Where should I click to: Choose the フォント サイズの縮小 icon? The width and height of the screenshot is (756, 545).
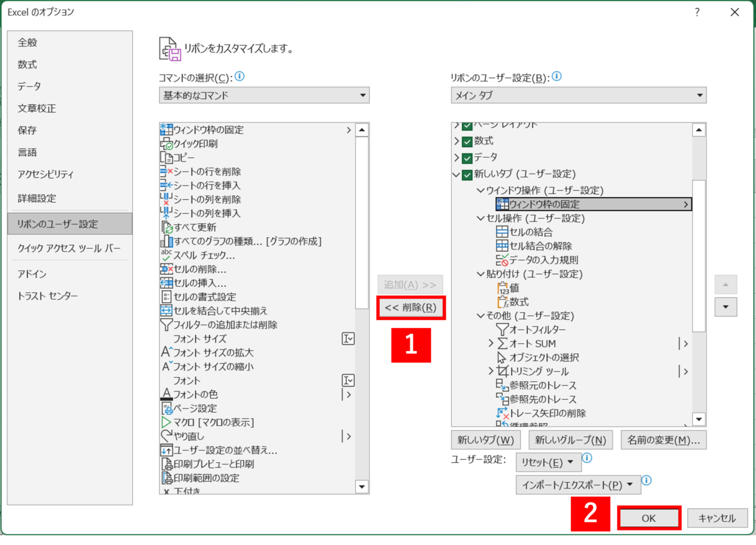tap(166, 367)
